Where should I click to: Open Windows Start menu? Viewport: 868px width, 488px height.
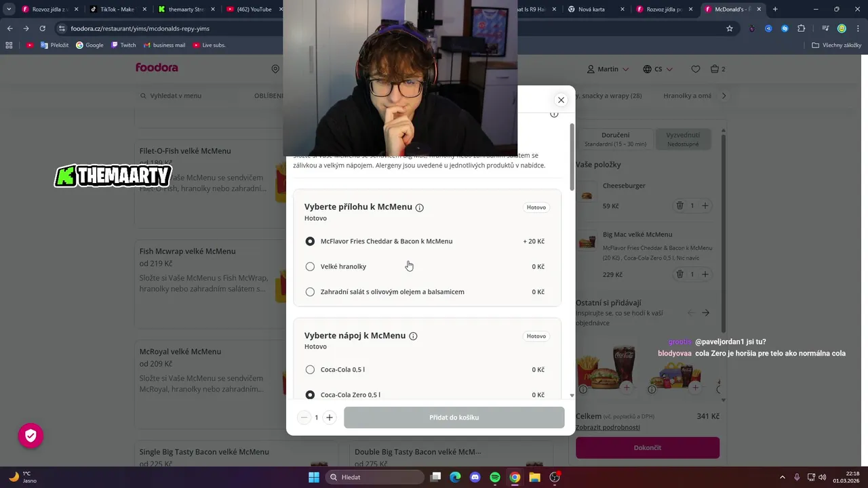[314, 477]
